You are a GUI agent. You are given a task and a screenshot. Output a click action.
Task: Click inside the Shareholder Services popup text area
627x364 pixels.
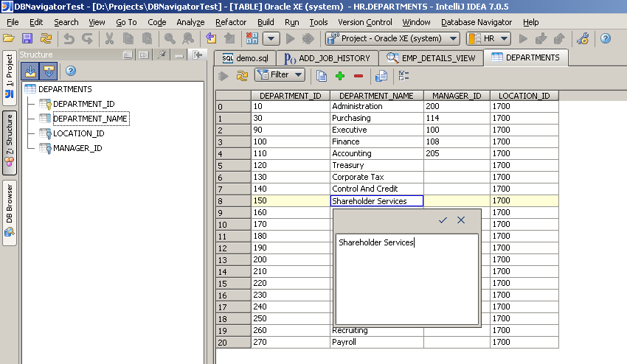pyautogui.click(x=407, y=279)
